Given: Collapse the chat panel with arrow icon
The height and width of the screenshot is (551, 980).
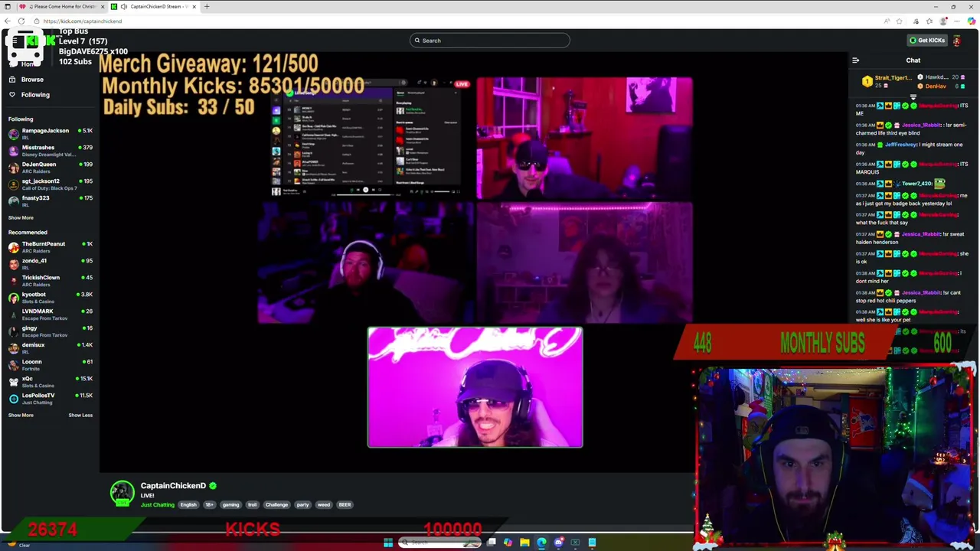Looking at the screenshot, I should 855,60.
